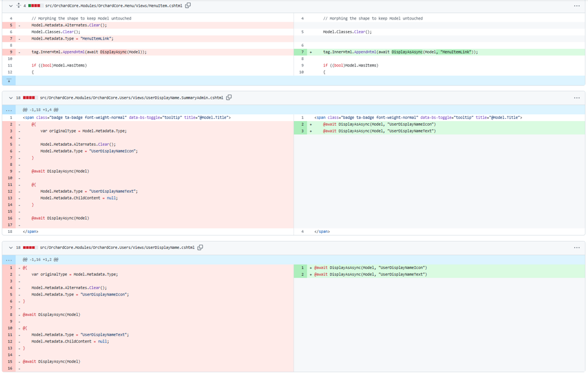The height and width of the screenshot is (374, 588).
Task: Collapse the UserDisplayName.SummaryAdmin.cshtml diff
Action: coord(10,98)
